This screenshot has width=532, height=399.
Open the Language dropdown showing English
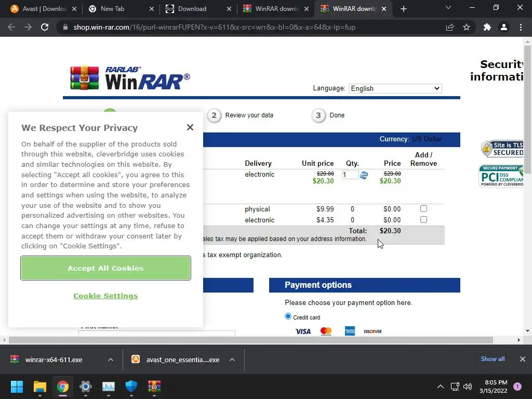point(395,88)
